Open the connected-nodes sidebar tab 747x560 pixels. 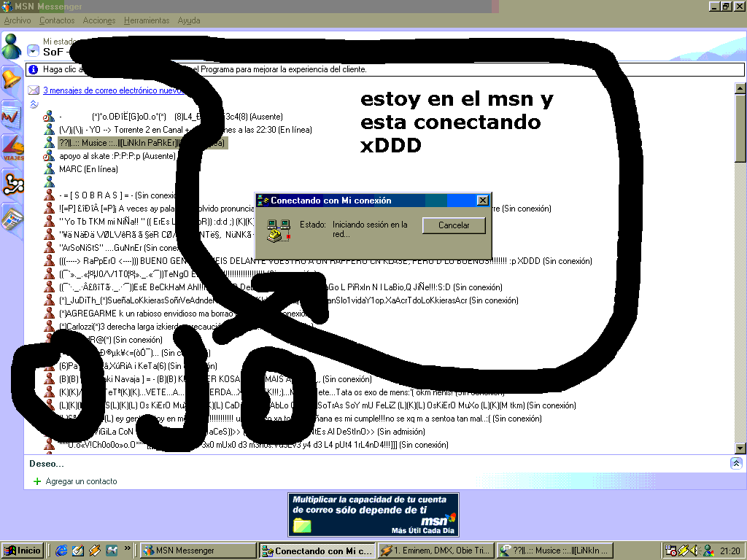tap(12, 184)
